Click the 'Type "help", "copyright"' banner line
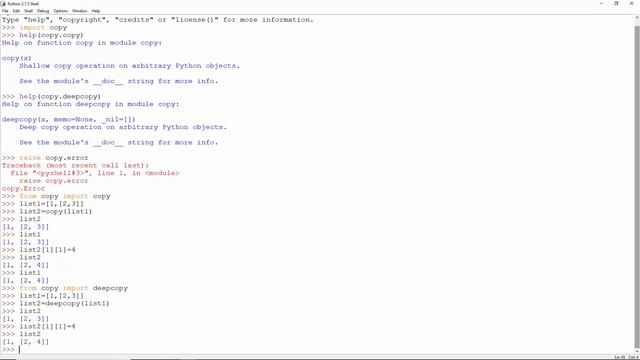The width and height of the screenshot is (640, 360). tap(158, 20)
